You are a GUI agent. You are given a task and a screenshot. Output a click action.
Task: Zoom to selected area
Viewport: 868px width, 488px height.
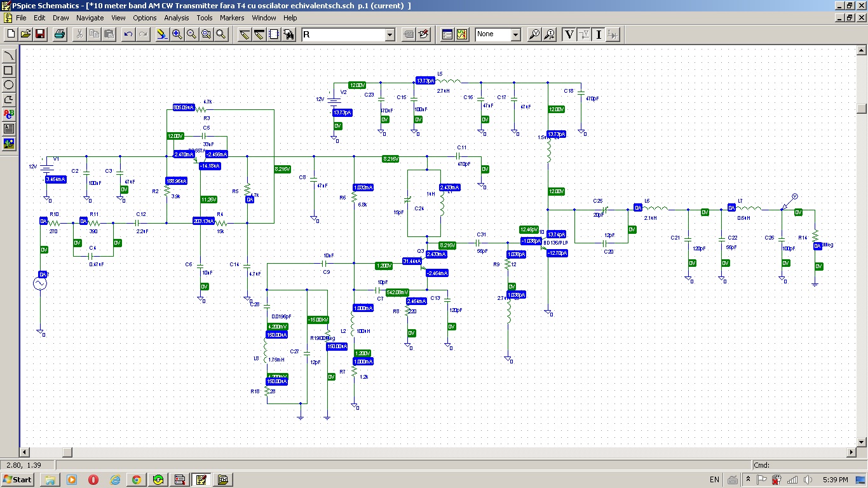(x=206, y=34)
